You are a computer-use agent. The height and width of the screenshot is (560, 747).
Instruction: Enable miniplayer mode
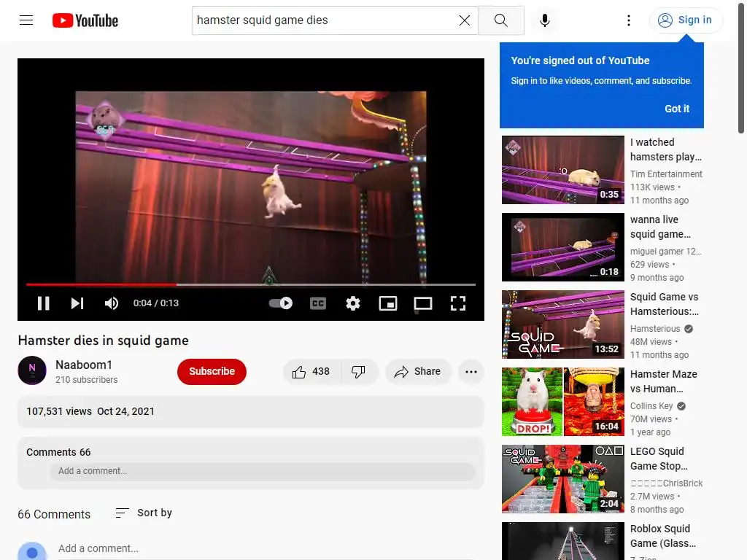click(388, 303)
